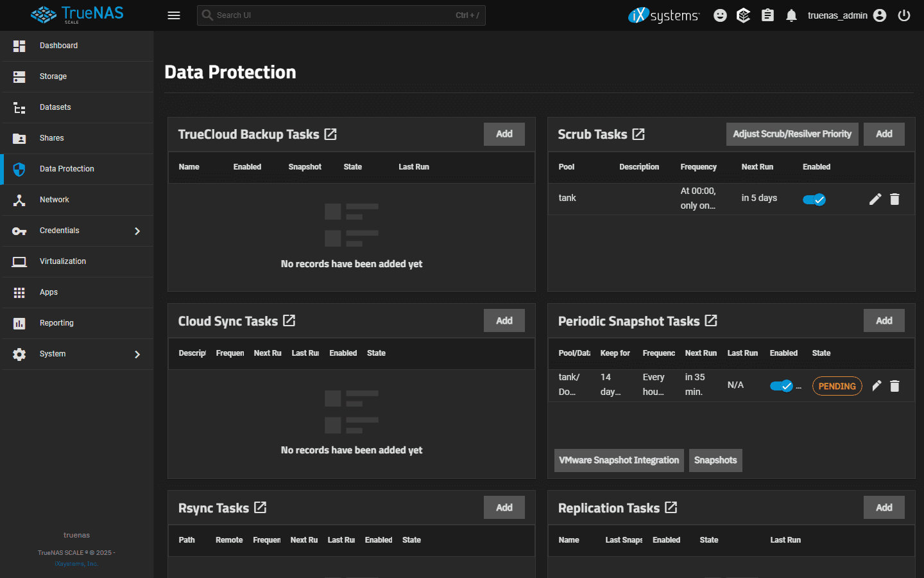Click the Next Run header in Scrub Tasks

(x=757, y=167)
